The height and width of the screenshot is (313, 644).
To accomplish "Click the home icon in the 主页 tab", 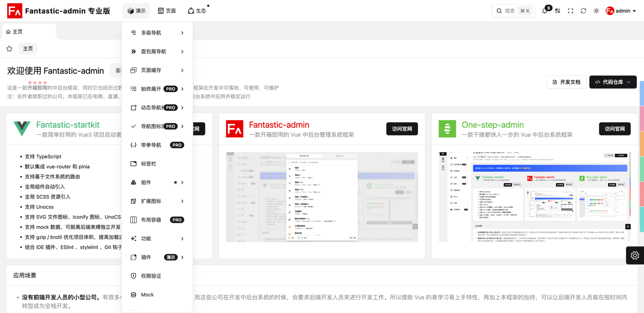I will (8, 32).
